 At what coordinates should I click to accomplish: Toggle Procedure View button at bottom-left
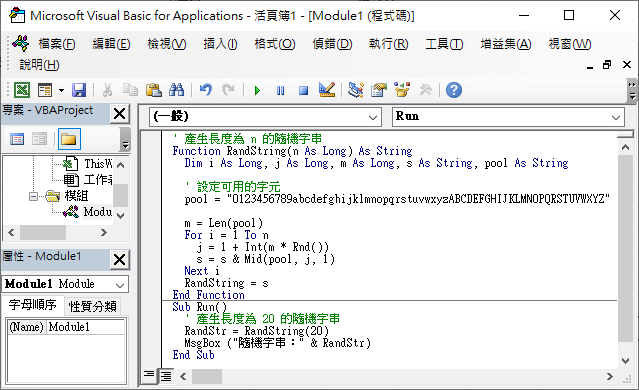149,375
